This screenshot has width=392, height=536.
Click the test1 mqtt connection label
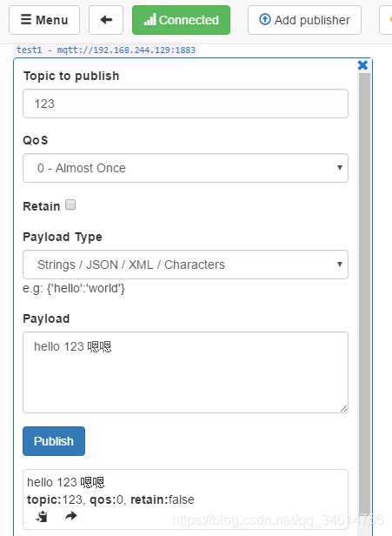(106, 50)
